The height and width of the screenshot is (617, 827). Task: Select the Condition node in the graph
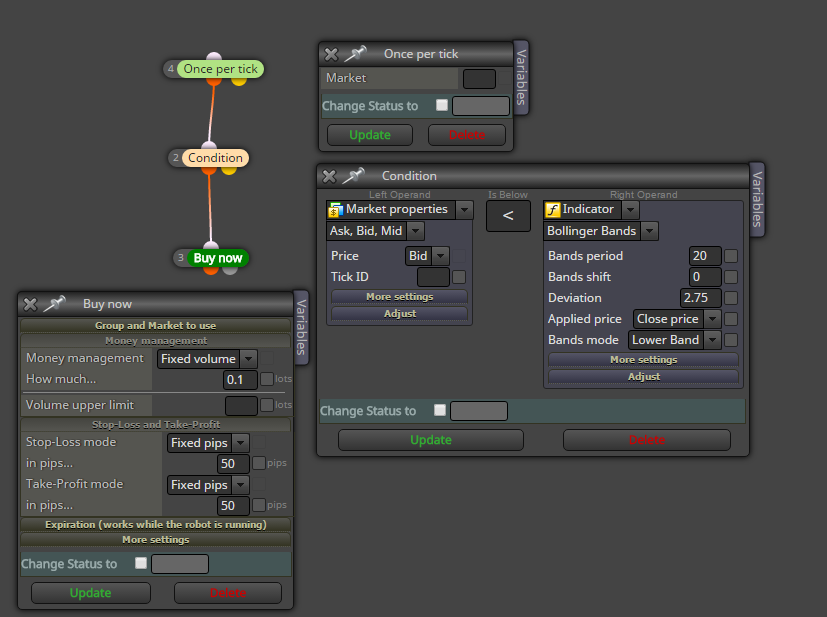(215, 158)
